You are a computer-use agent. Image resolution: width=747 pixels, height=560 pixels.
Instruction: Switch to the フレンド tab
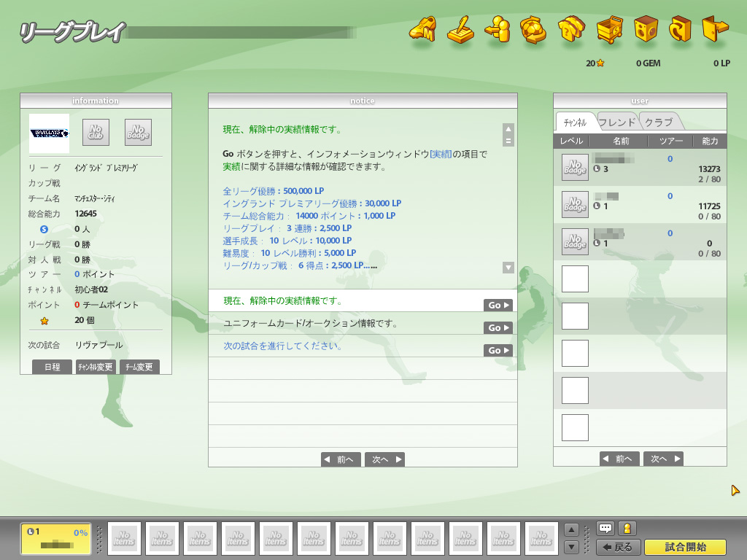coord(617,122)
